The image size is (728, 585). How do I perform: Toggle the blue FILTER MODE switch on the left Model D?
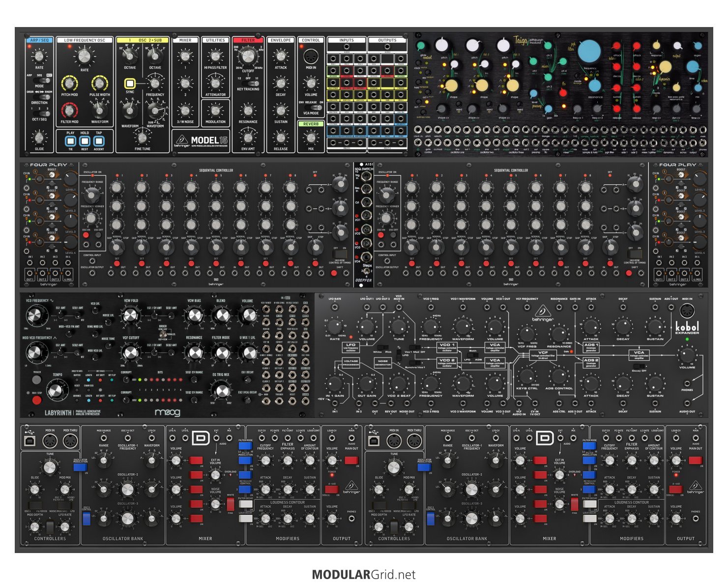245,446
